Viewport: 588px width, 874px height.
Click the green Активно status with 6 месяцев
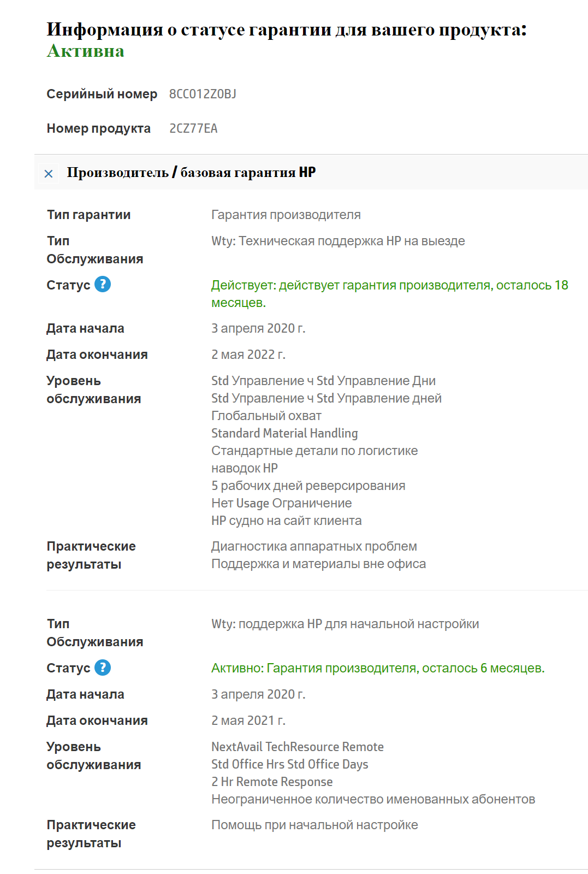pyautogui.click(x=378, y=668)
